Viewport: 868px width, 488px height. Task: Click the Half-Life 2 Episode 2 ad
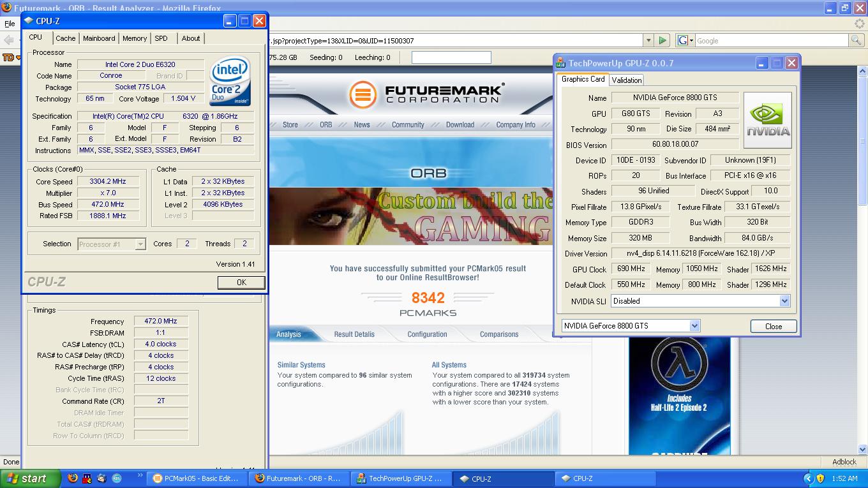coord(680,396)
